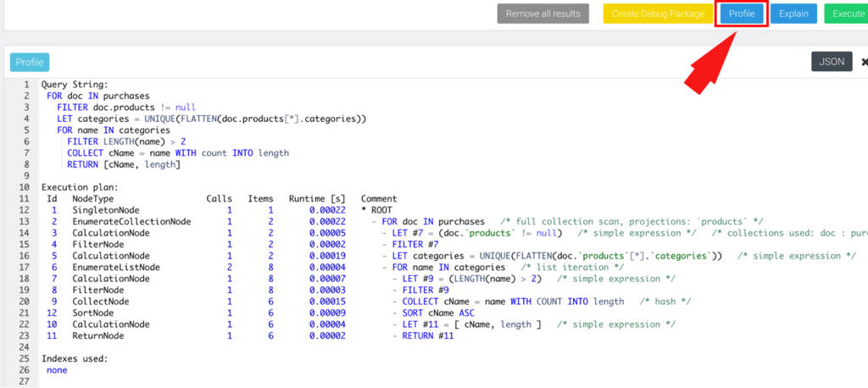Click the 'NodeType' column header
The height and width of the screenshot is (388, 868).
tap(93, 199)
